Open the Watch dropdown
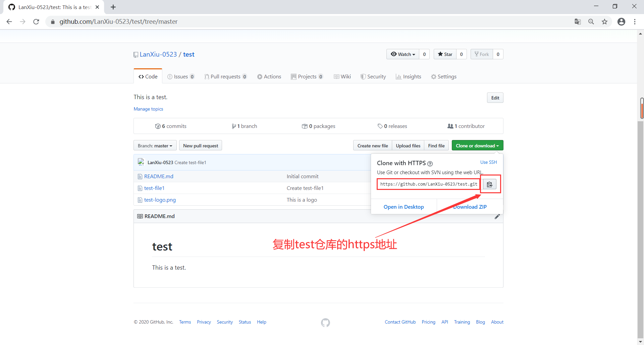This screenshot has height=345, width=644. coord(402,54)
